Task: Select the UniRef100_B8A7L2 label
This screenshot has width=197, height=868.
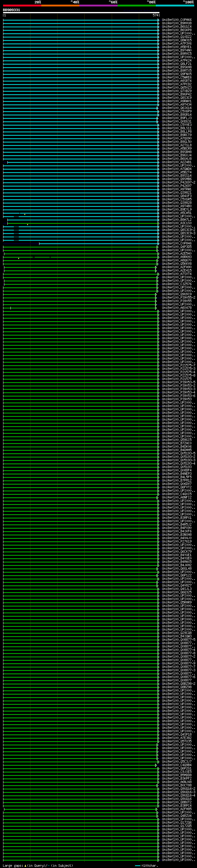Action: point(177,220)
